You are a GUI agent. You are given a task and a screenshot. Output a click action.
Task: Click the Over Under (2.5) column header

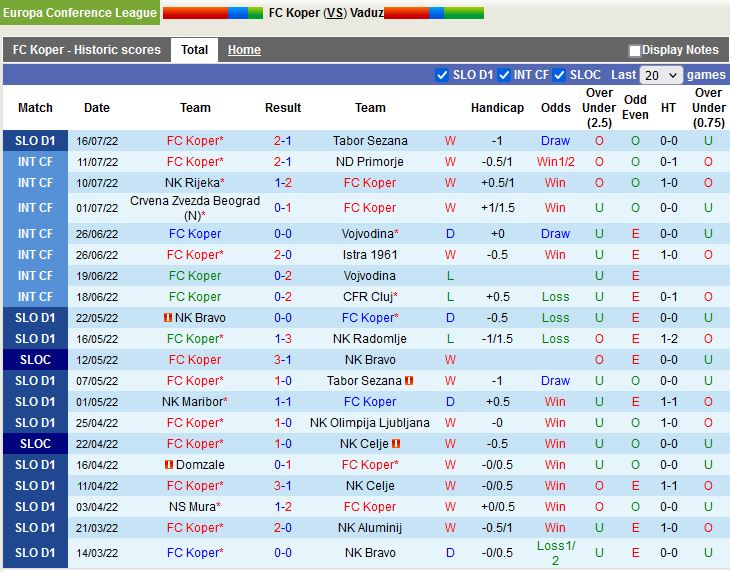coord(599,108)
